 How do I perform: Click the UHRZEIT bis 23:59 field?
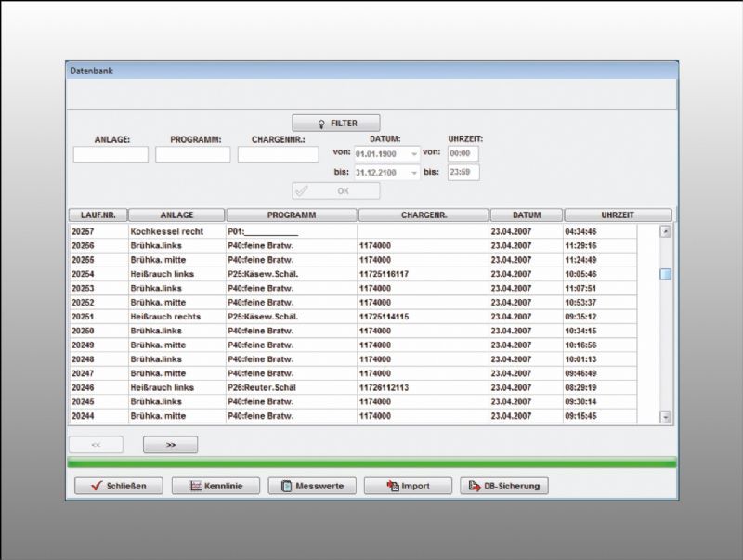tap(463, 172)
